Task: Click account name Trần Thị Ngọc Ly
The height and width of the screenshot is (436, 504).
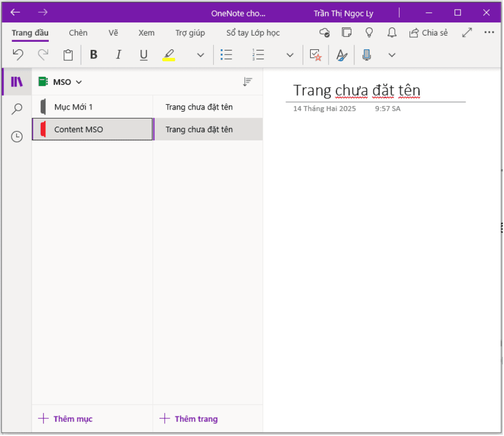Action: 343,14
